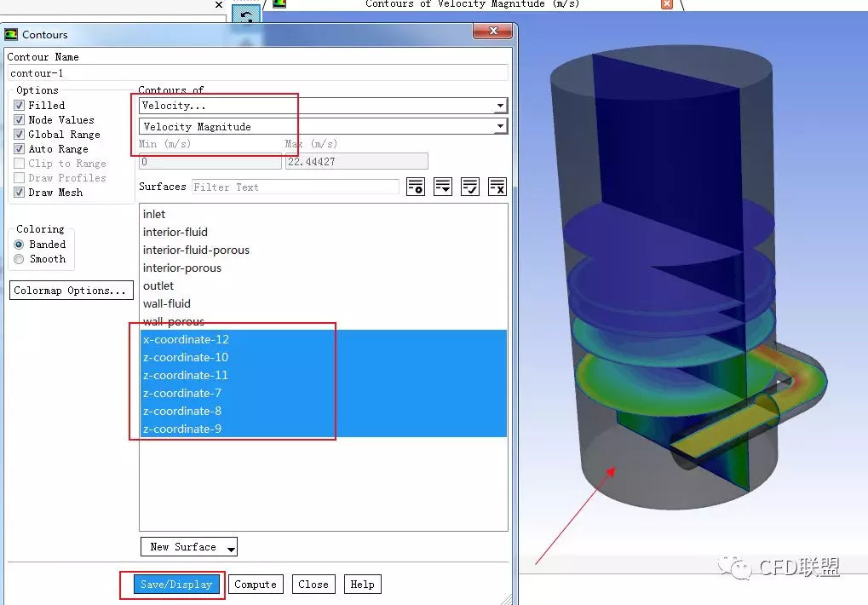This screenshot has height=605, width=868.
Task: Uncheck the Filled option
Action: click(20, 106)
